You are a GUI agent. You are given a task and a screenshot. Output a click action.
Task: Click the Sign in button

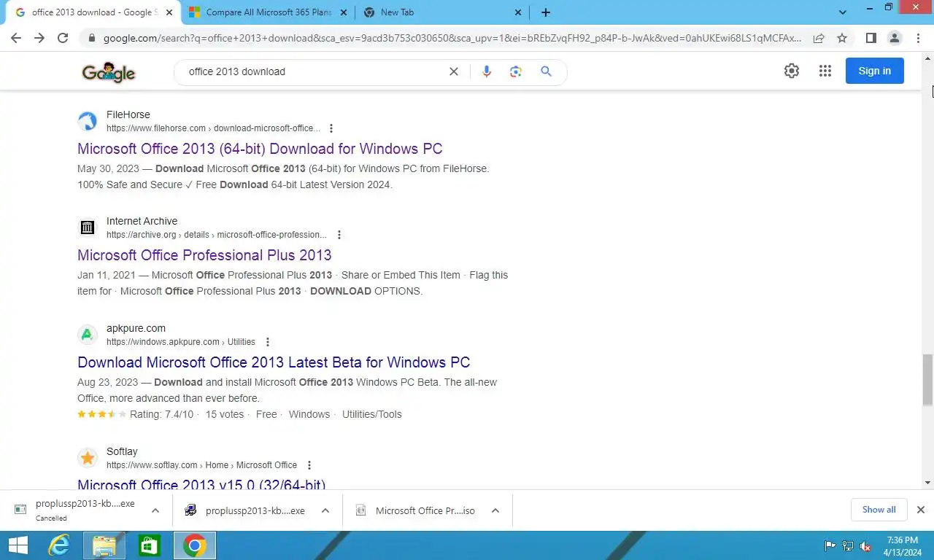click(x=874, y=71)
